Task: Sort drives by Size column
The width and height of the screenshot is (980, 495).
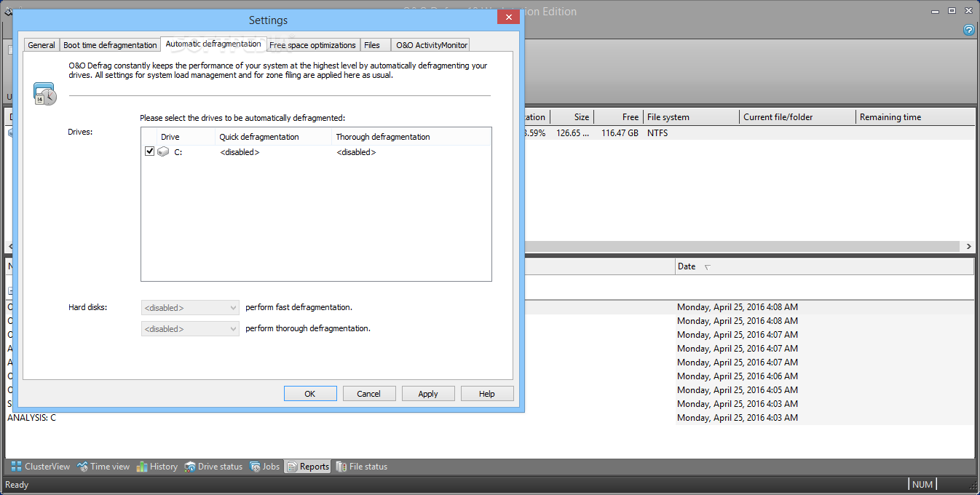Action: coord(572,117)
